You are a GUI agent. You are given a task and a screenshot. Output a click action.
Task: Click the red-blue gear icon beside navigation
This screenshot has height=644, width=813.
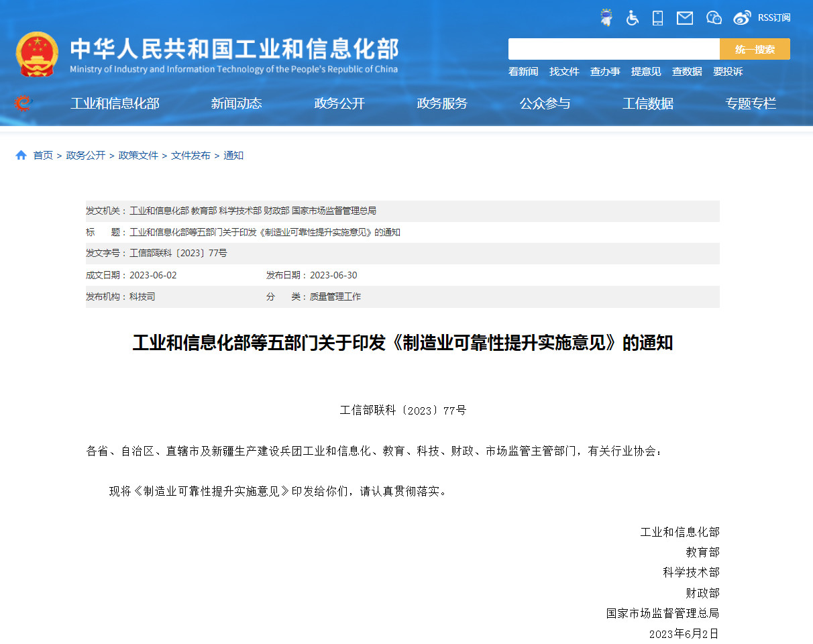pos(23,103)
